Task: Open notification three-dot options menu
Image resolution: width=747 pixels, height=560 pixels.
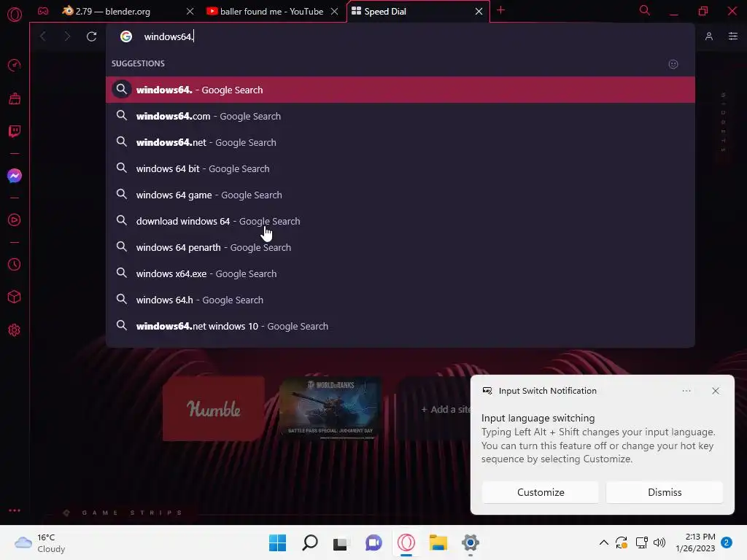Action: [686, 391]
